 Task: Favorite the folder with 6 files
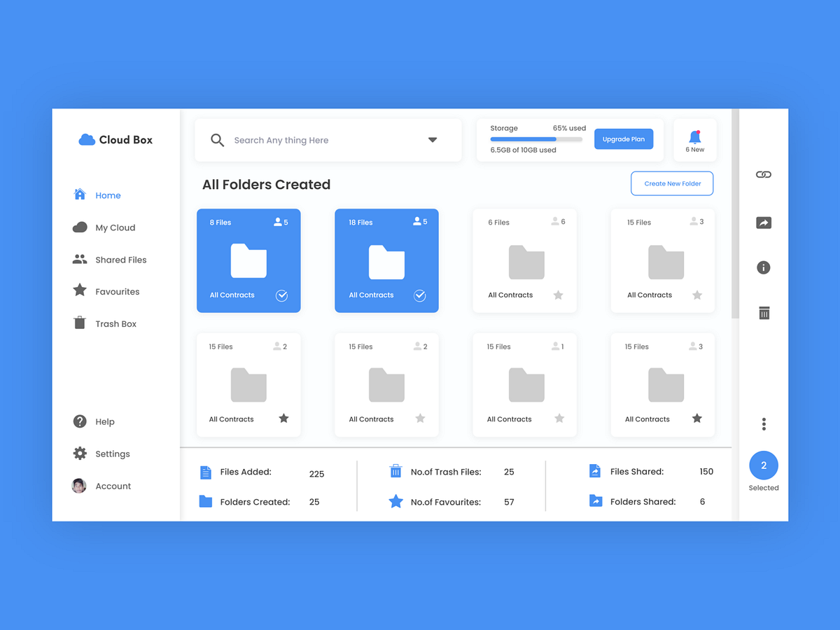558,295
